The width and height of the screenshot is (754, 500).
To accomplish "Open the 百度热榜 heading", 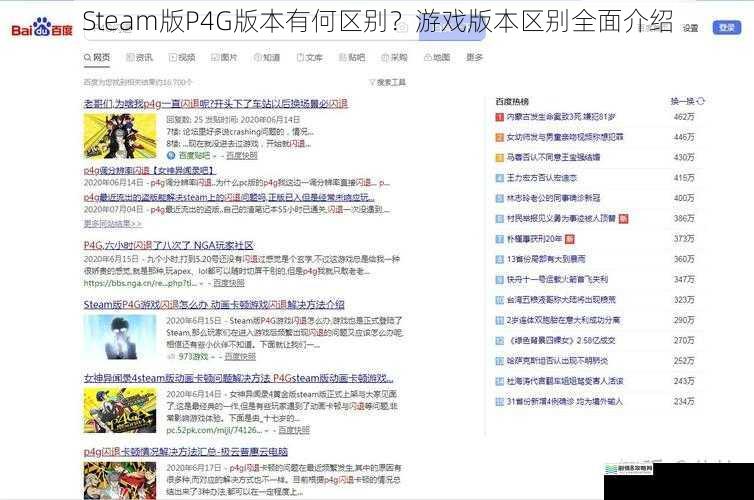I will point(512,101).
